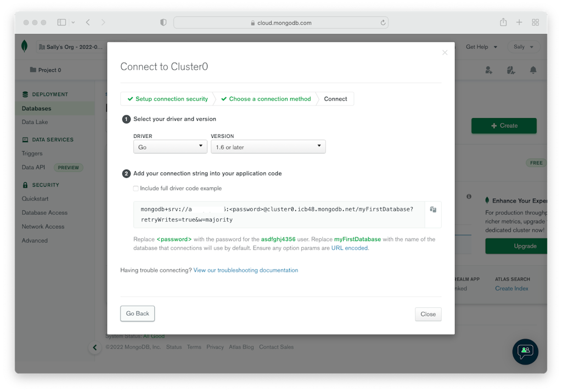Open the support chat bubble icon
The height and width of the screenshot is (392, 562).
click(x=525, y=351)
